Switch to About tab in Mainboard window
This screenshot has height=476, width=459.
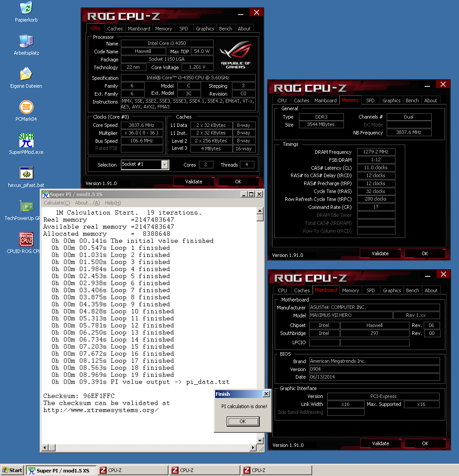click(431, 290)
